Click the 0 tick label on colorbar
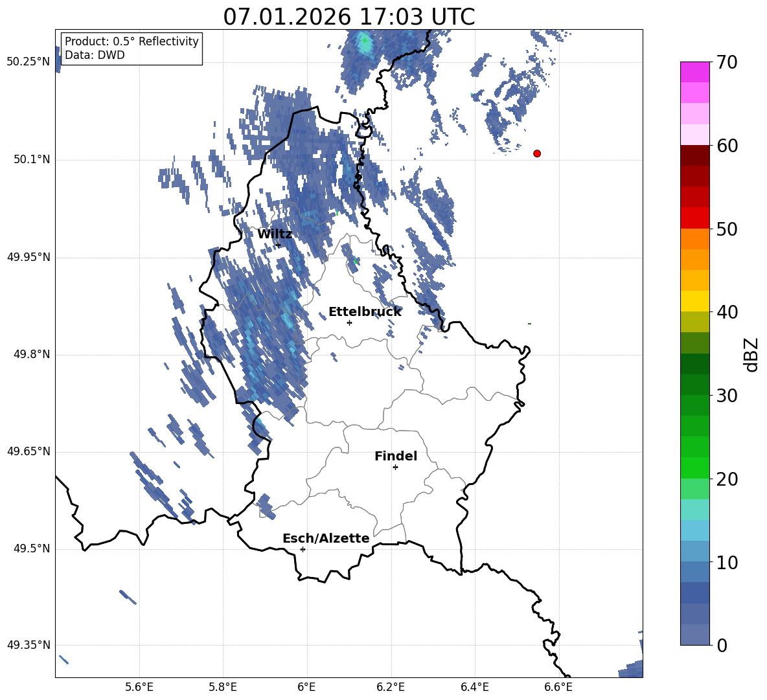The image size is (767, 700). click(722, 645)
